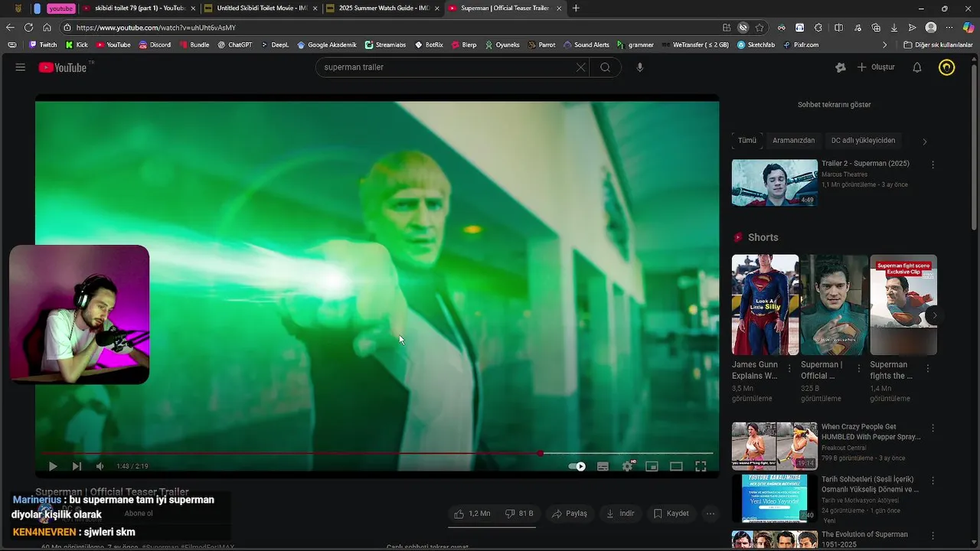Bookmark this page with the star
The height and width of the screenshot is (551, 980).
[759, 28]
